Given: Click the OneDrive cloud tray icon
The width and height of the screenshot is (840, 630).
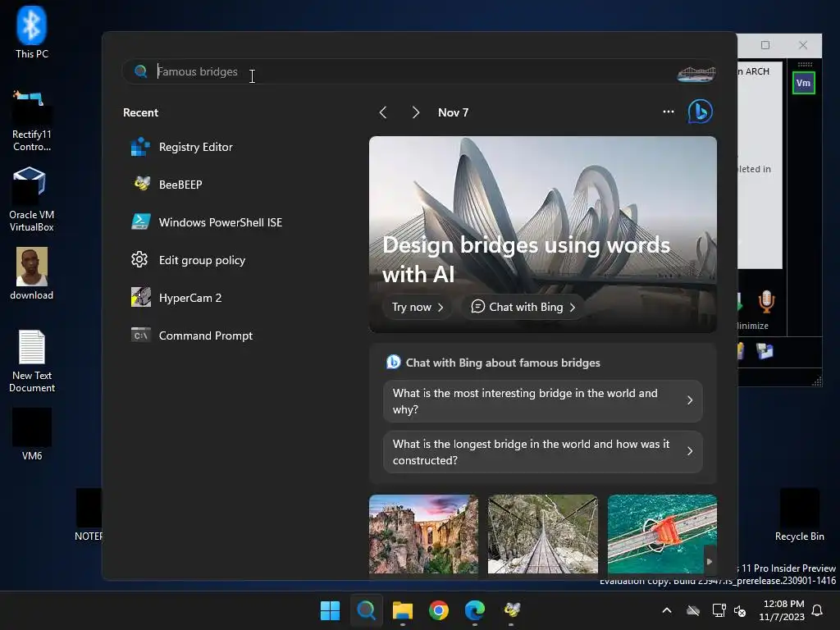Looking at the screenshot, I should (x=693, y=610).
